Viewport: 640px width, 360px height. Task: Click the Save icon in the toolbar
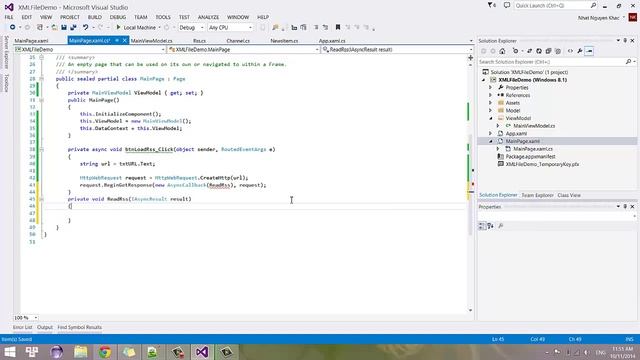(x=64, y=27)
